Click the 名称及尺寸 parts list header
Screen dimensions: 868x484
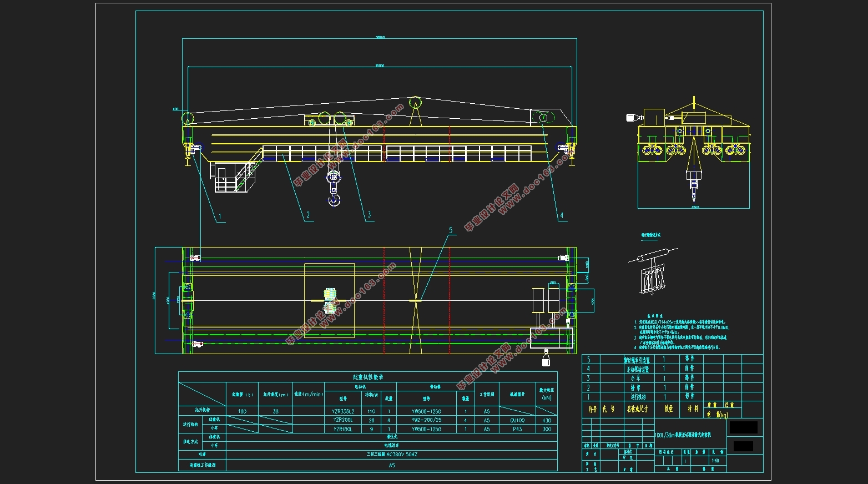click(x=638, y=409)
